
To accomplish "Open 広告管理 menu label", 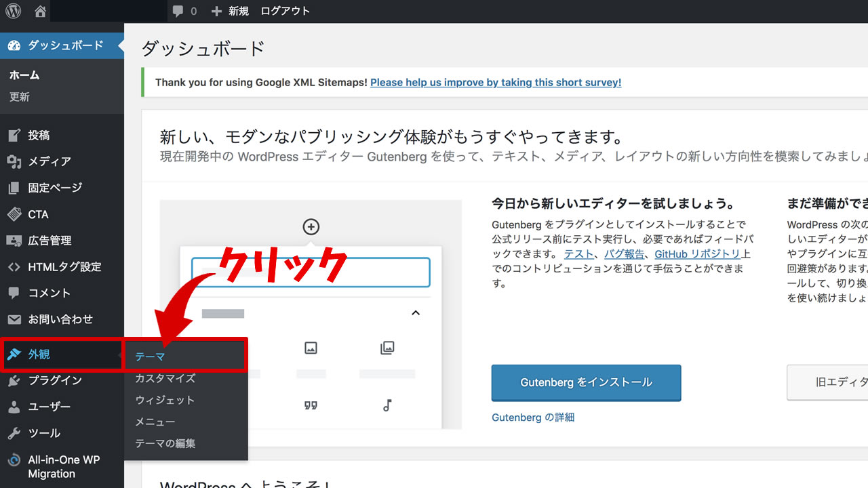I will pos(50,241).
